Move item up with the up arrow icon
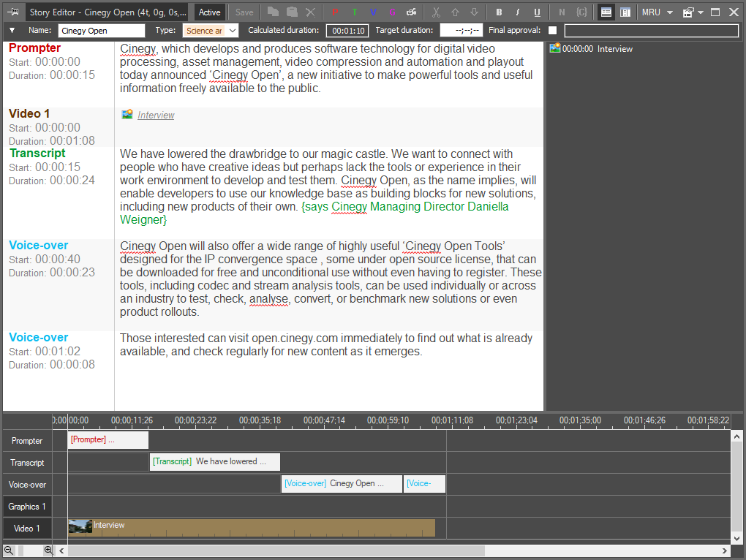The width and height of the screenshot is (746, 560). [455, 12]
